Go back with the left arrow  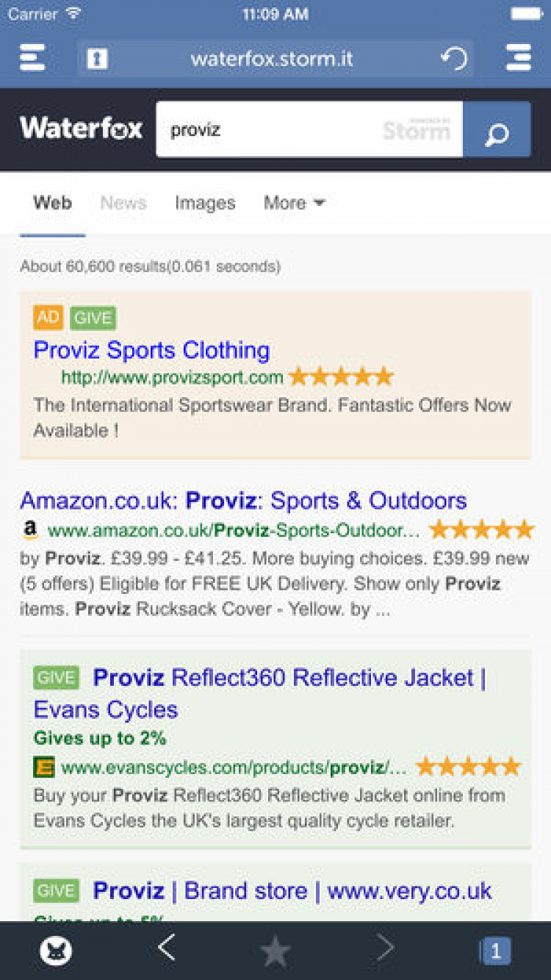(x=167, y=949)
